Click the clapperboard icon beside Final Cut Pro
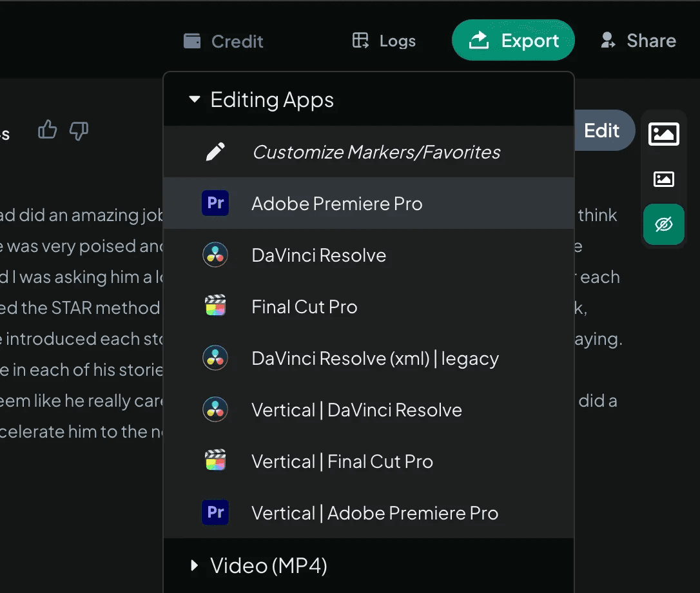Viewport: 700px width, 593px height. [x=215, y=306]
